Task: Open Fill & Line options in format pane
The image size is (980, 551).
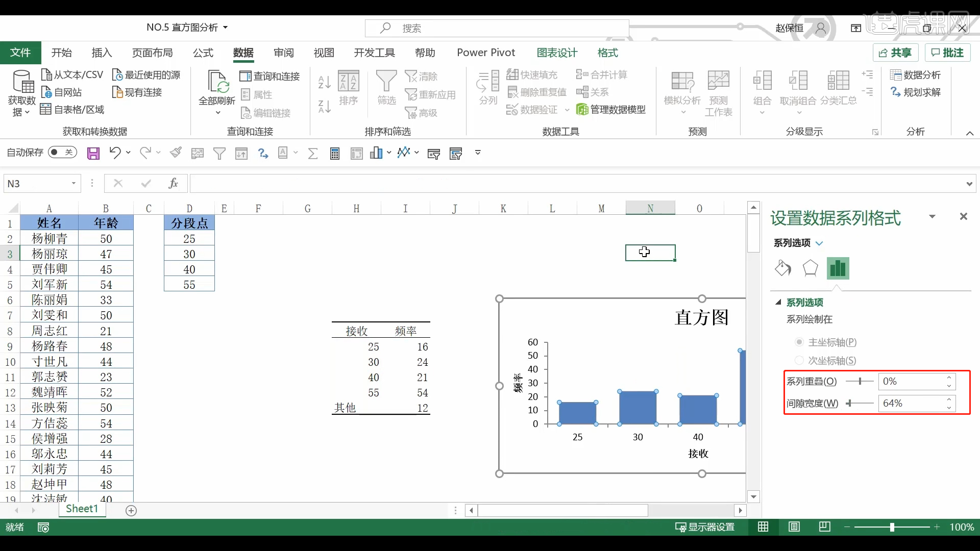Action: 782,268
